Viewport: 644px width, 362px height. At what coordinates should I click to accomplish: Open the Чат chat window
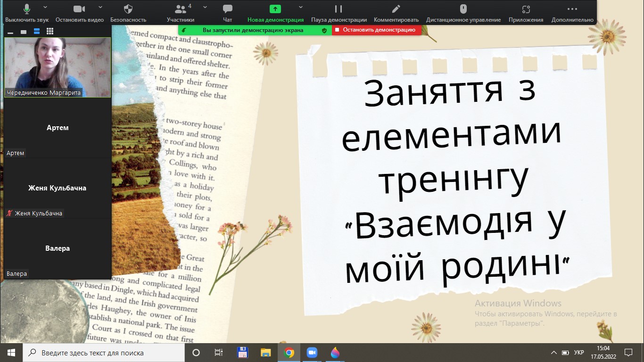pos(228,13)
